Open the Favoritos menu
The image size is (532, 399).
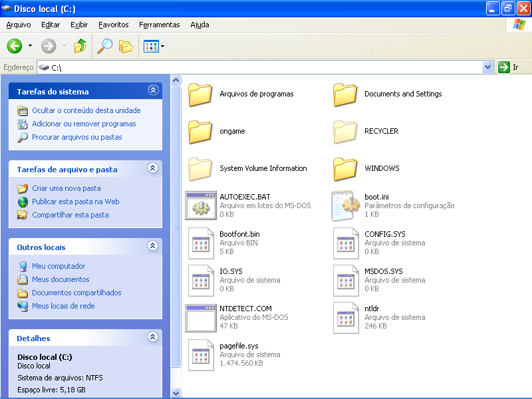tap(113, 25)
